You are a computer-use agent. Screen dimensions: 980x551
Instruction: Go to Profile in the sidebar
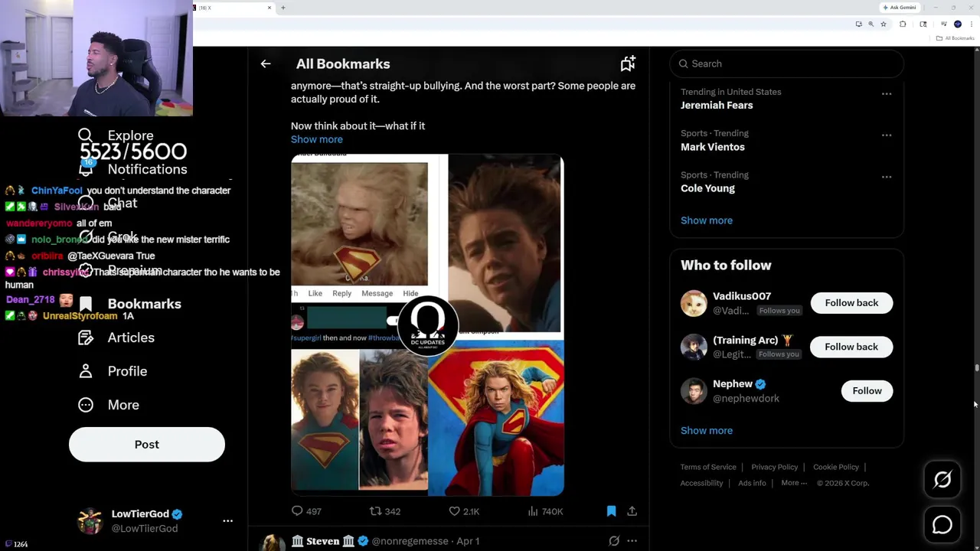[127, 371]
